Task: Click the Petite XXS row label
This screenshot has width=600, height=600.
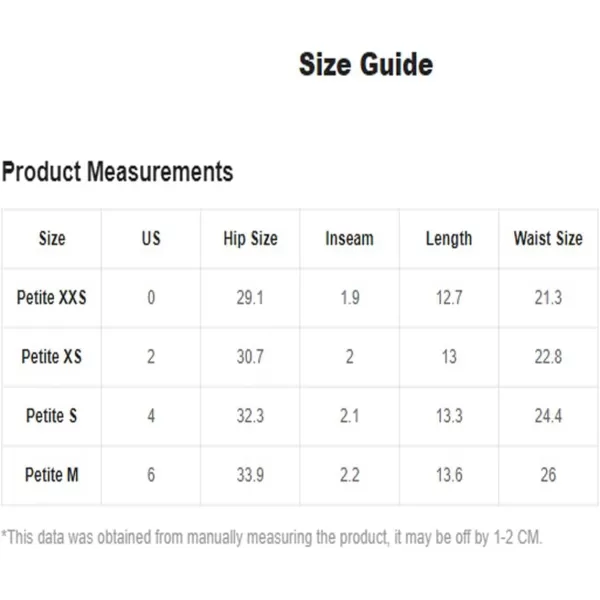Action: click(52, 297)
